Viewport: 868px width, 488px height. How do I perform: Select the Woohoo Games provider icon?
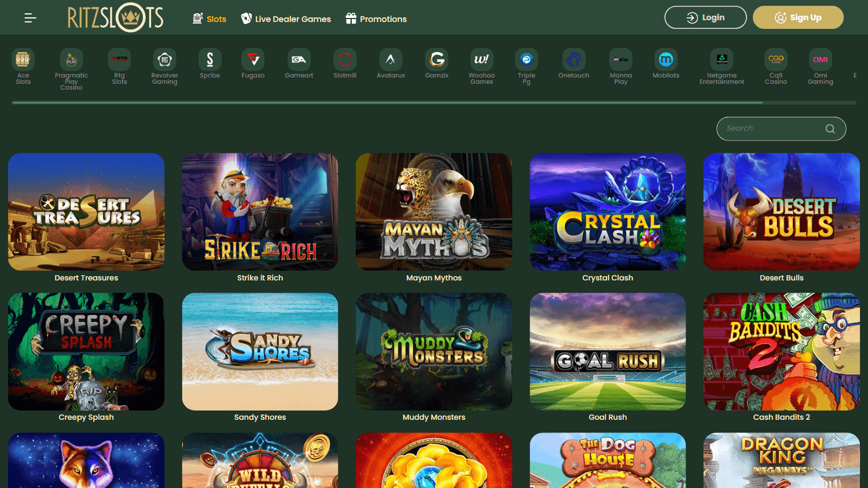[x=481, y=59]
